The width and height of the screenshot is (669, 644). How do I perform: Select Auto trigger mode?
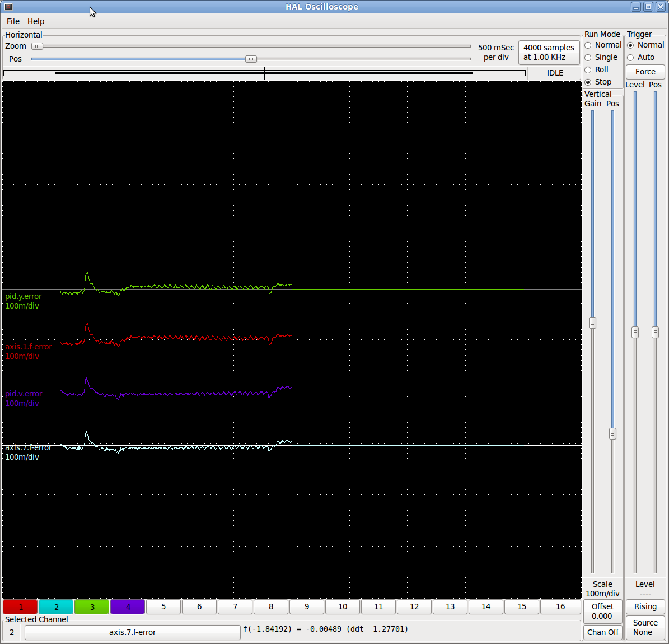point(631,58)
